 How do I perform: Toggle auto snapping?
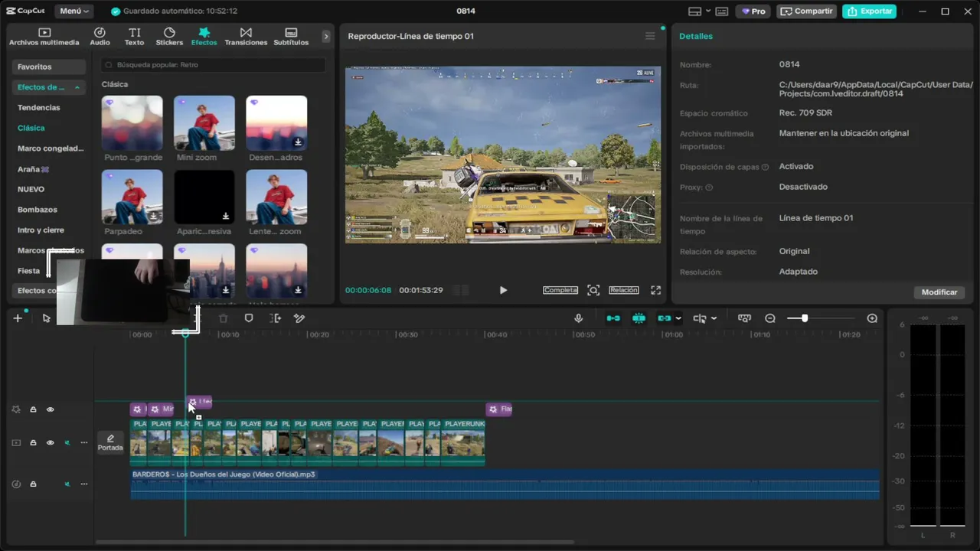pos(639,318)
